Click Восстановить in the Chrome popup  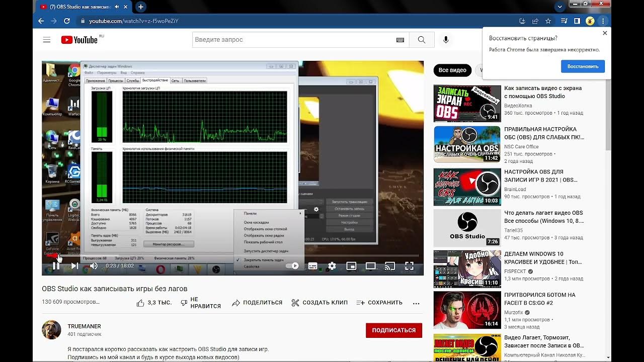coord(583,66)
